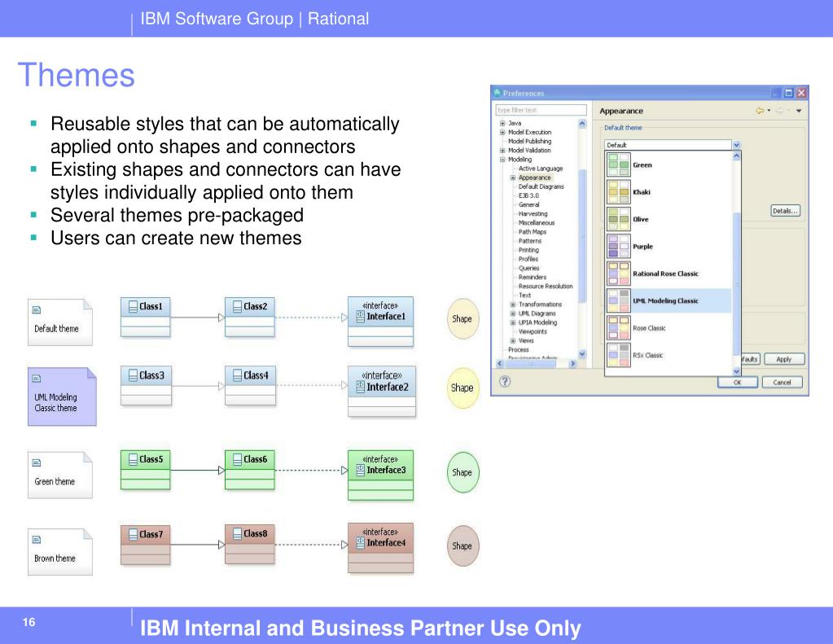The height and width of the screenshot is (644, 833).
Task: Click the class icon in green Class5
Action: (x=133, y=459)
